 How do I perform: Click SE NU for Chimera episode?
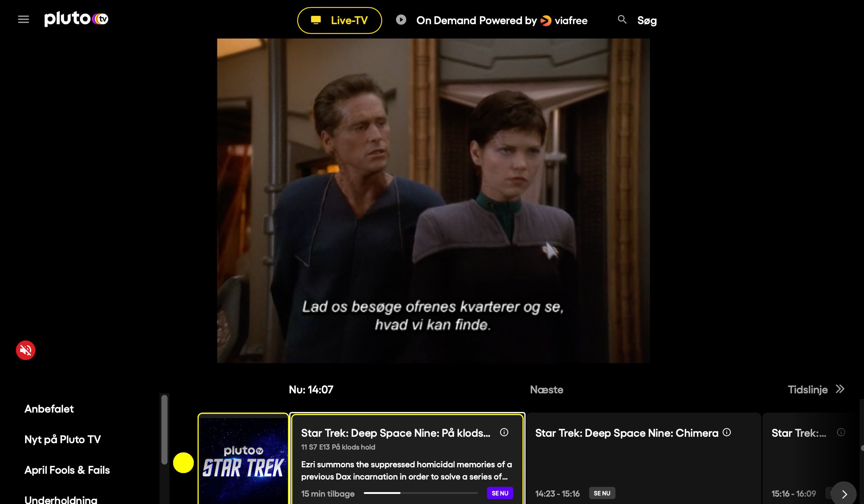pos(602,493)
